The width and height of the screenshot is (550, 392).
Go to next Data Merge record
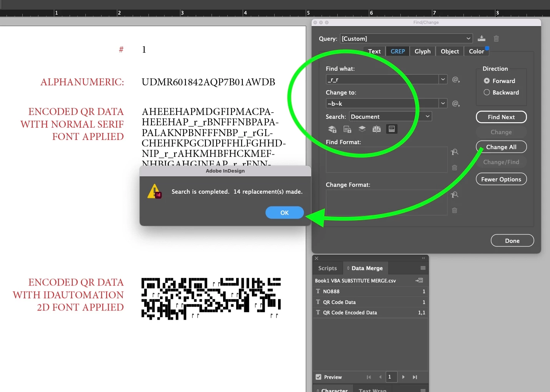pos(403,377)
